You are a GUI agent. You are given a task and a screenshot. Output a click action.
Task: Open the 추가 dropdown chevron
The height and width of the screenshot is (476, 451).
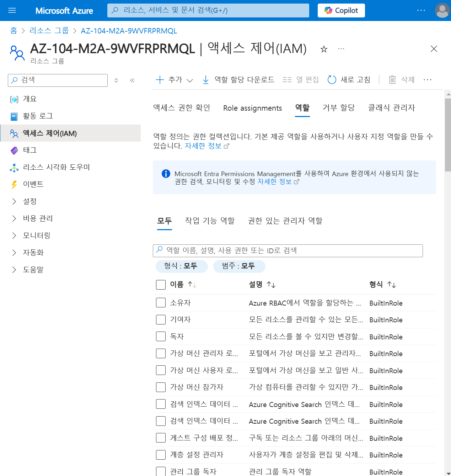point(190,80)
